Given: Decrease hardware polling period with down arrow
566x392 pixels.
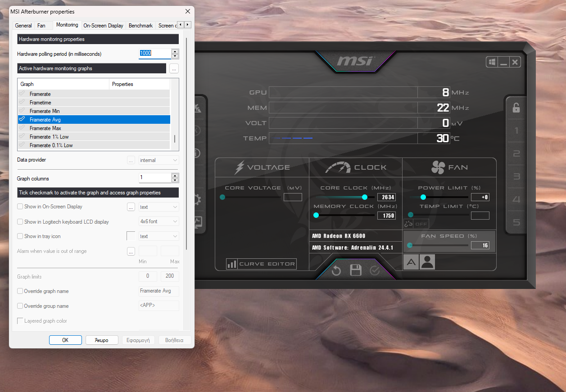Looking at the screenshot, I should pos(175,57).
